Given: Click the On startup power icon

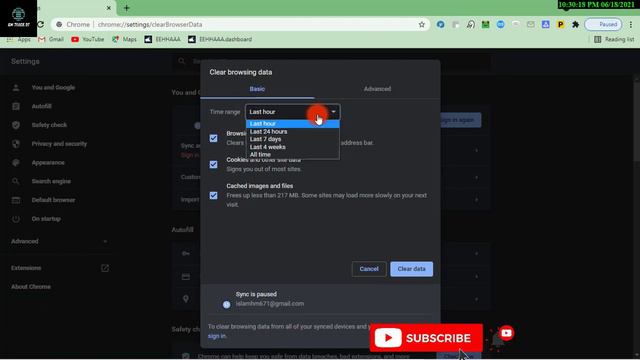Looking at the screenshot, I should (x=16, y=219).
